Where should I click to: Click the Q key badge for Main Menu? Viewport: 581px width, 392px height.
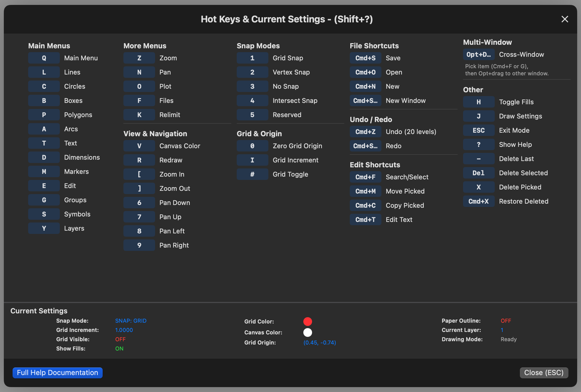click(44, 58)
